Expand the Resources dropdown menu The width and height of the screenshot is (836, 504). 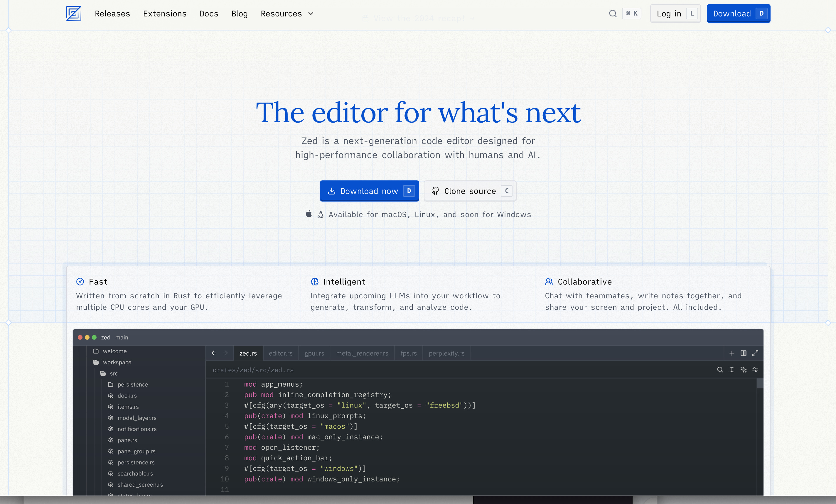click(287, 13)
